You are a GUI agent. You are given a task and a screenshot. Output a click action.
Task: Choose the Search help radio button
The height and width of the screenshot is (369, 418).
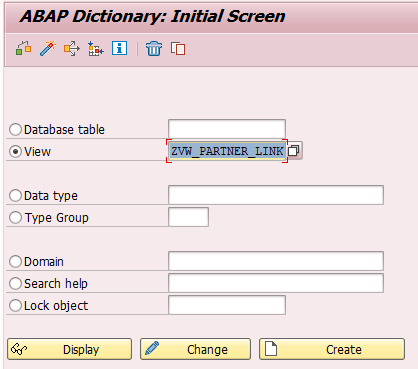(x=15, y=283)
